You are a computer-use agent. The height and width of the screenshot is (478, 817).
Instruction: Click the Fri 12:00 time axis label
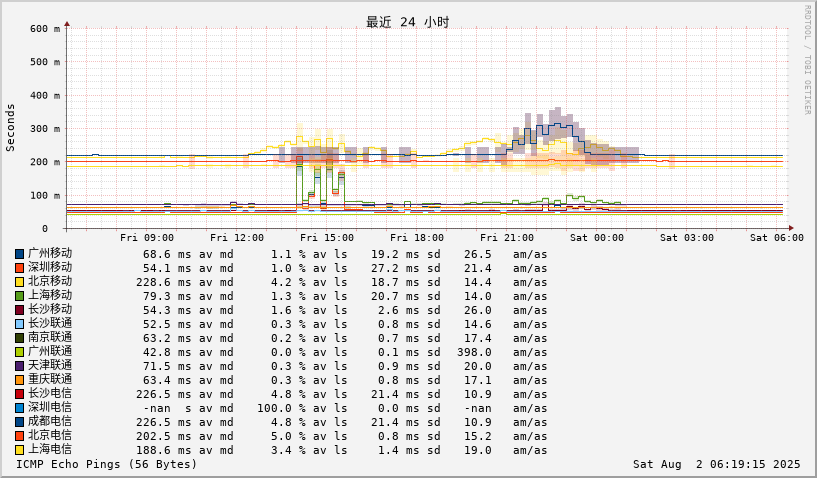coord(237,238)
